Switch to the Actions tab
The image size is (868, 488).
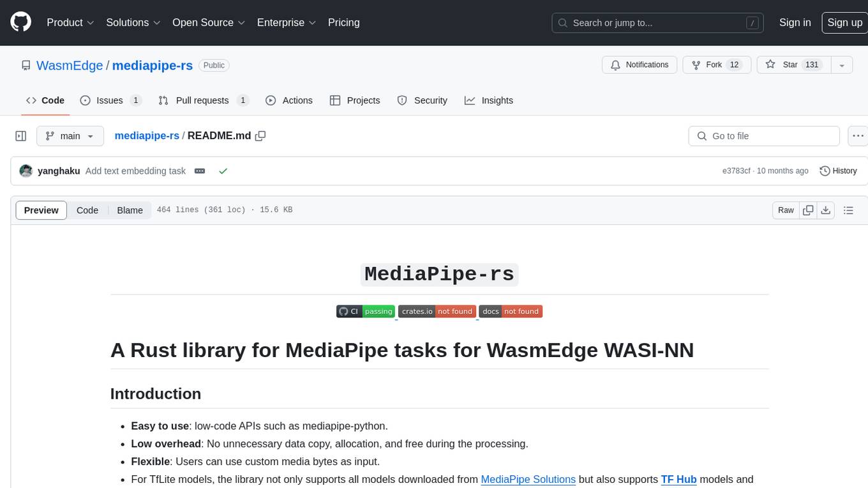(x=288, y=100)
